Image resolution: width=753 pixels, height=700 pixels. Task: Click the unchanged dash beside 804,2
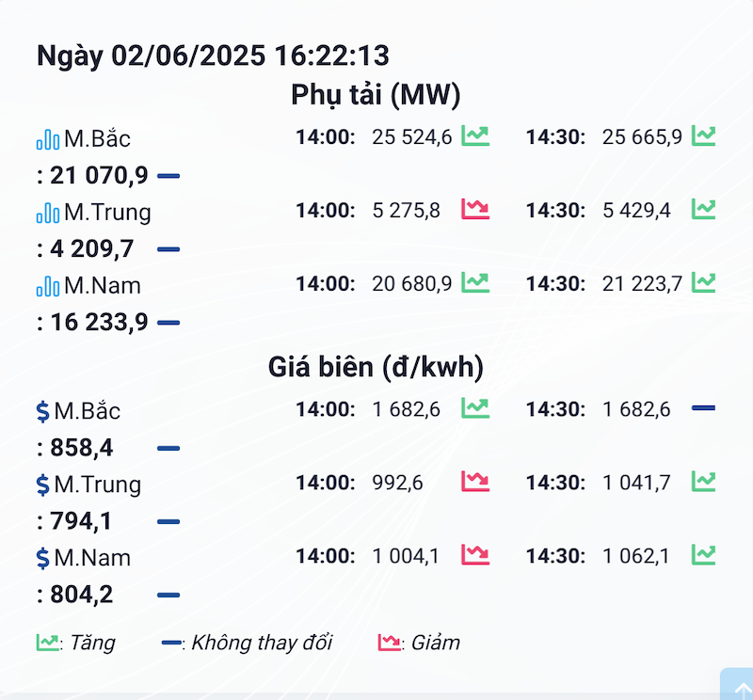point(168,596)
